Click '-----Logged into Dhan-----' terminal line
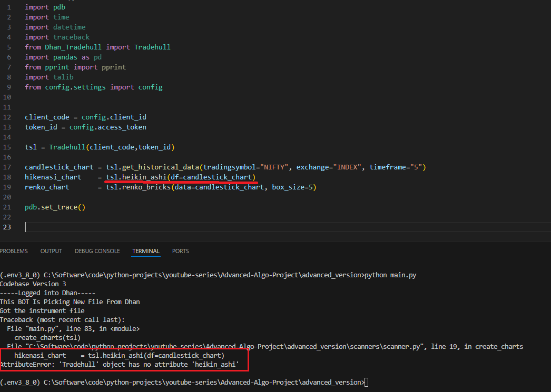The height and width of the screenshot is (392, 551). pyautogui.click(x=48, y=293)
